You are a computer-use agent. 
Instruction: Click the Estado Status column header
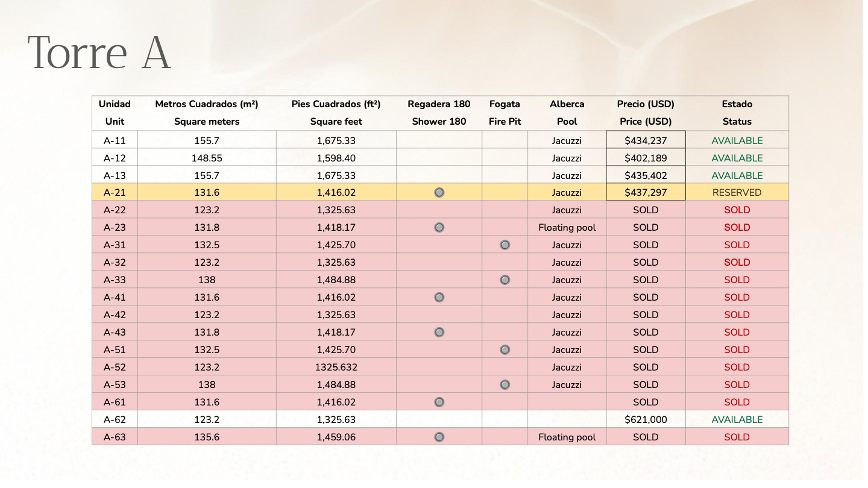pos(737,113)
